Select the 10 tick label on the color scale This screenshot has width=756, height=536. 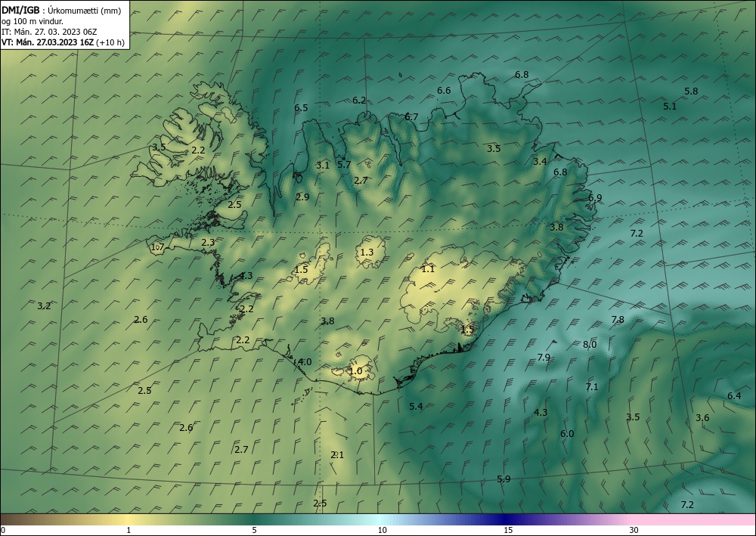pos(382,530)
